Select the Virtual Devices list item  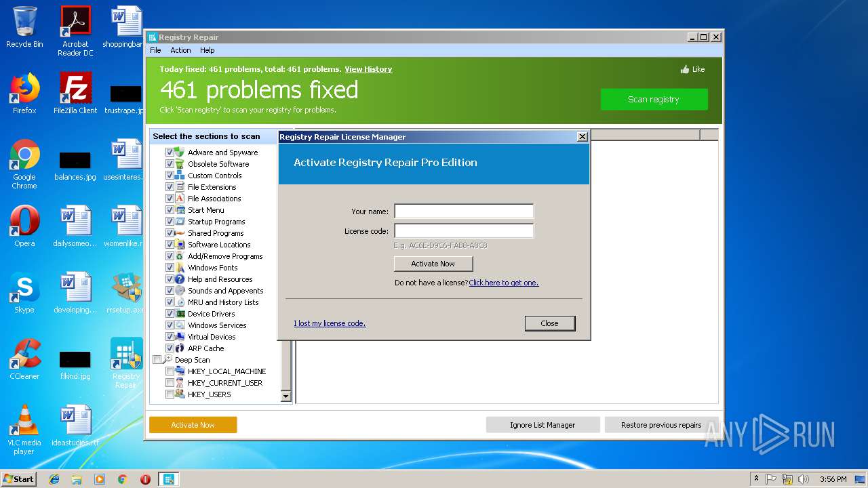click(x=212, y=337)
